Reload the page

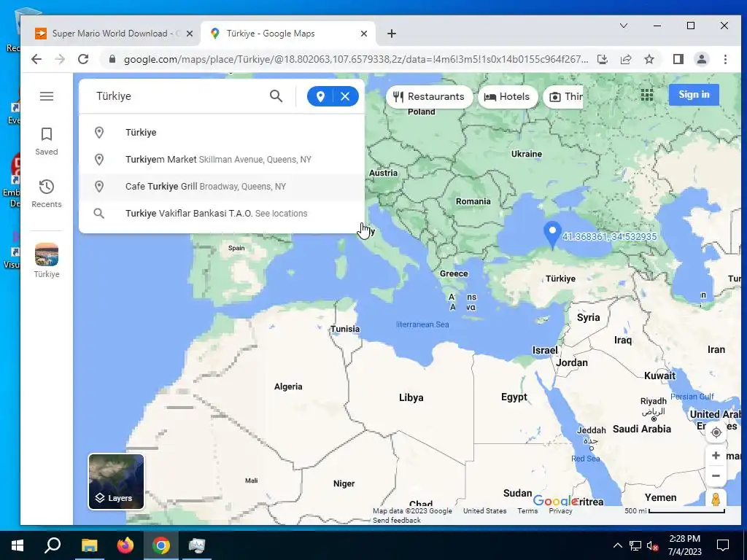[83, 59]
